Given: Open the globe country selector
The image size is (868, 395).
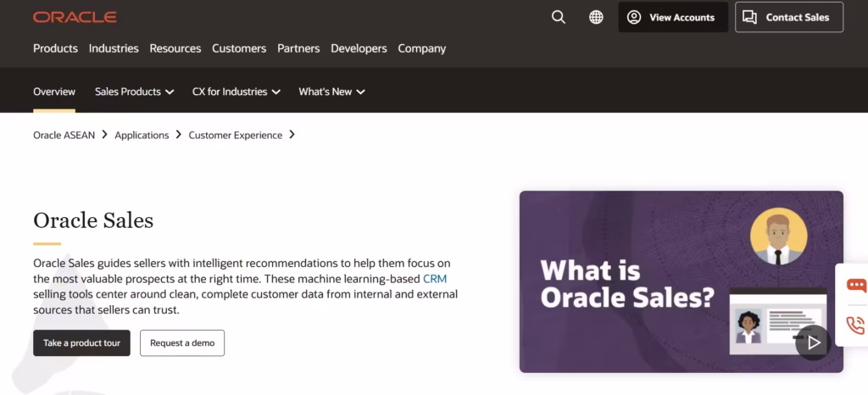Looking at the screenshot, I should pos(596,17).
